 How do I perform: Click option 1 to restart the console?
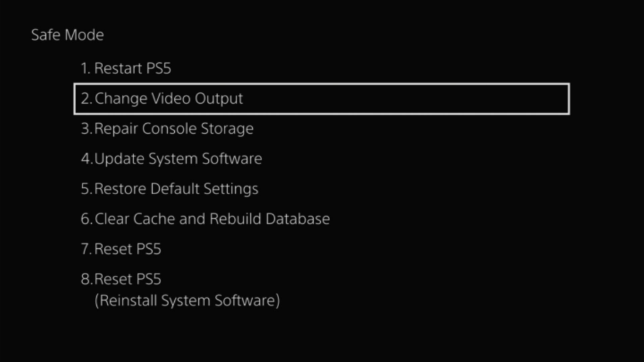tap(126, 69)
